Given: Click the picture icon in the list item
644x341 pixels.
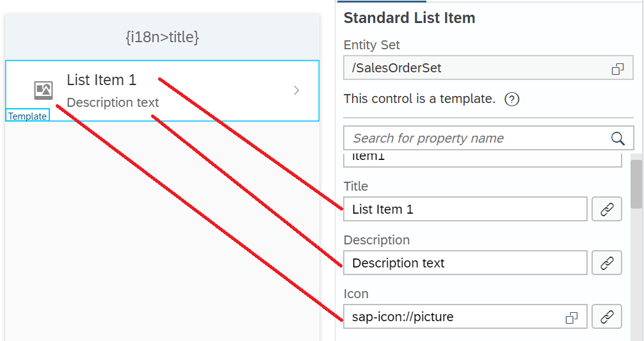Looking at the screenshot, I should tap(44, 91).
